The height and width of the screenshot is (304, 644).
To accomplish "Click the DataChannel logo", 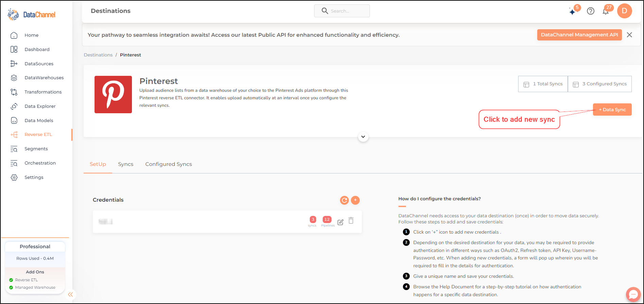I will [x=31, y=14].
